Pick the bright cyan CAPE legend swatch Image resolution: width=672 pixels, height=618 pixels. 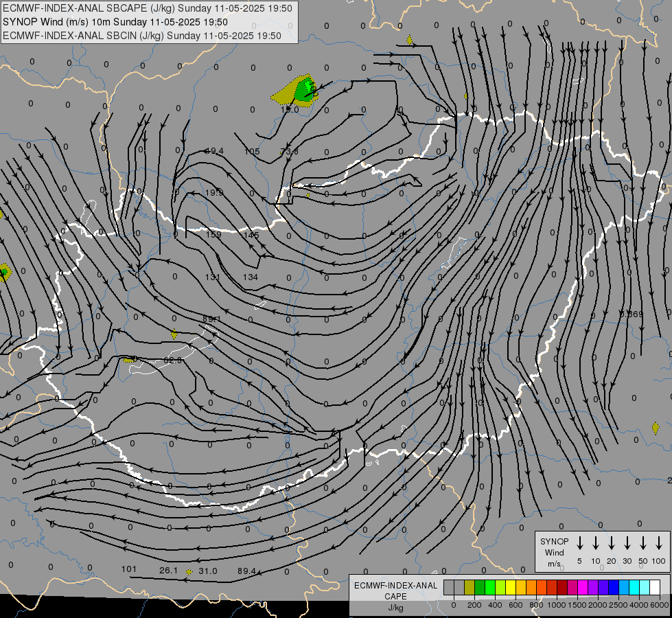pyautogui.click(x=634, y=588)
